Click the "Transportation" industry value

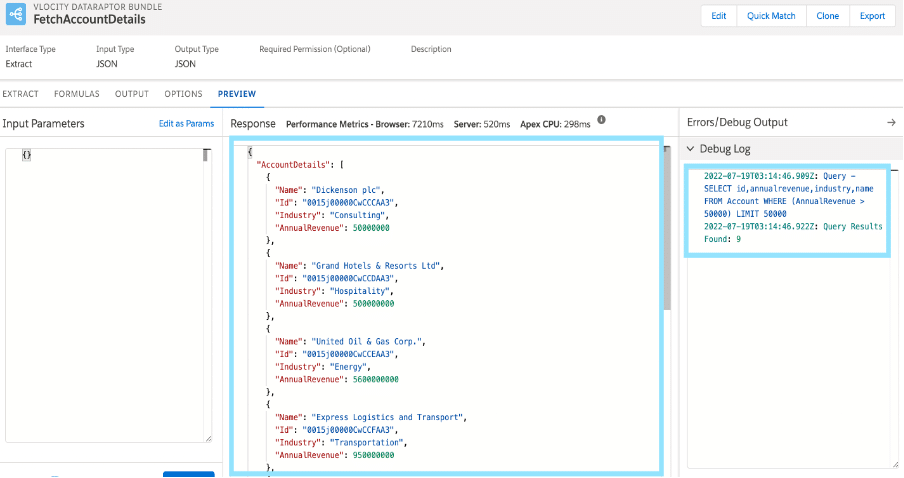click(366, 442)
